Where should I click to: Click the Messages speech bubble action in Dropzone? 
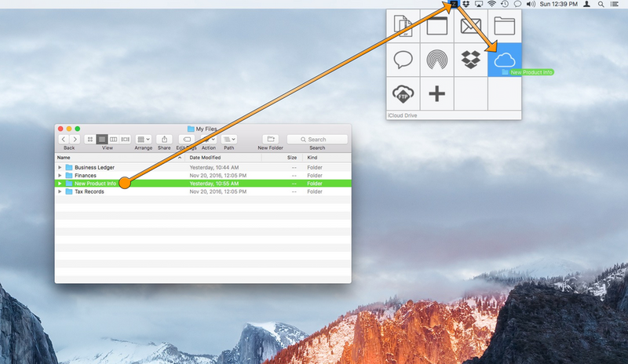403,60
